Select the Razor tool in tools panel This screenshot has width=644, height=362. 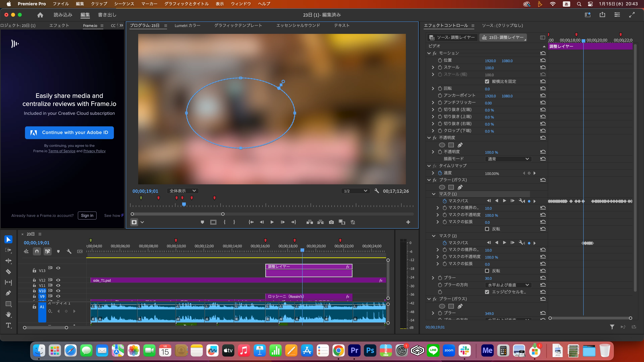tap(8, 271)
